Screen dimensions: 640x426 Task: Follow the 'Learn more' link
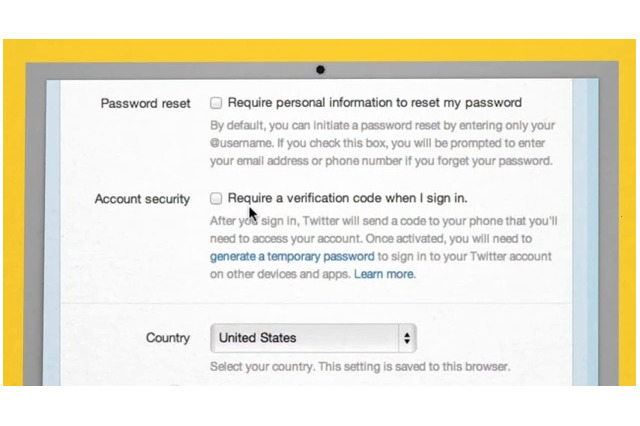coord(384,274)
